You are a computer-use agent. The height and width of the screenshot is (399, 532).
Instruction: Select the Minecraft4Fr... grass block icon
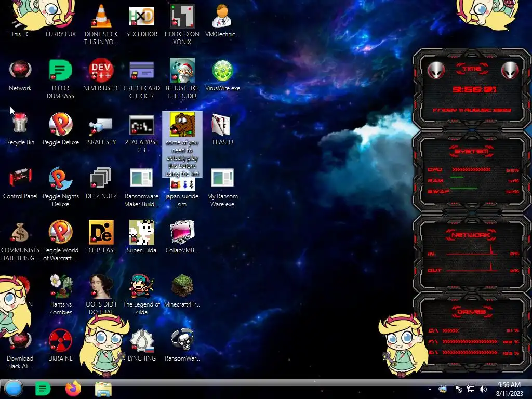(182, 286)
